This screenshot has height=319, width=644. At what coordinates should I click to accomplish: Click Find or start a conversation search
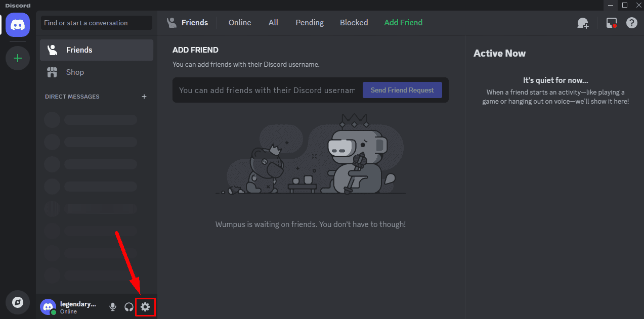point(96,23)
